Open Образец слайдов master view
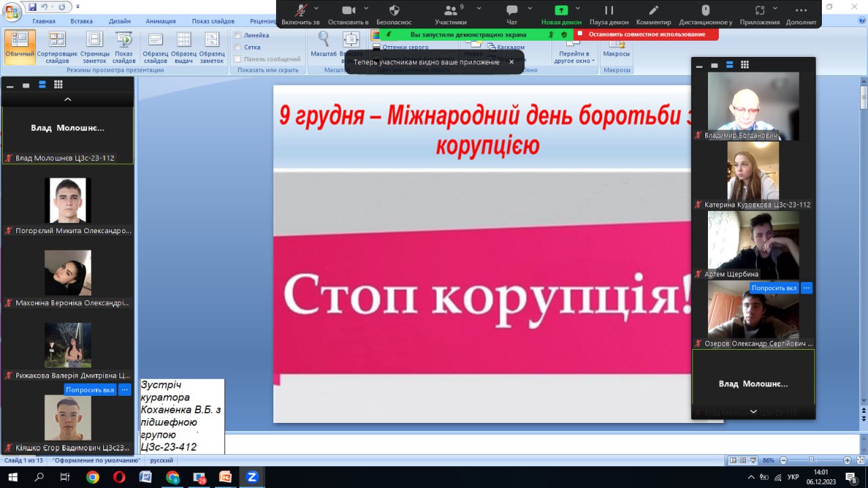 pos(155,47)
